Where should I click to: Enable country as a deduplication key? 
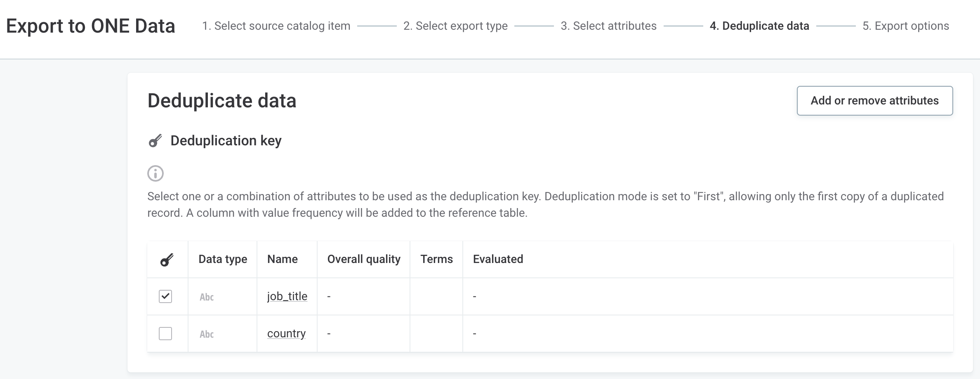click(165, 334)
